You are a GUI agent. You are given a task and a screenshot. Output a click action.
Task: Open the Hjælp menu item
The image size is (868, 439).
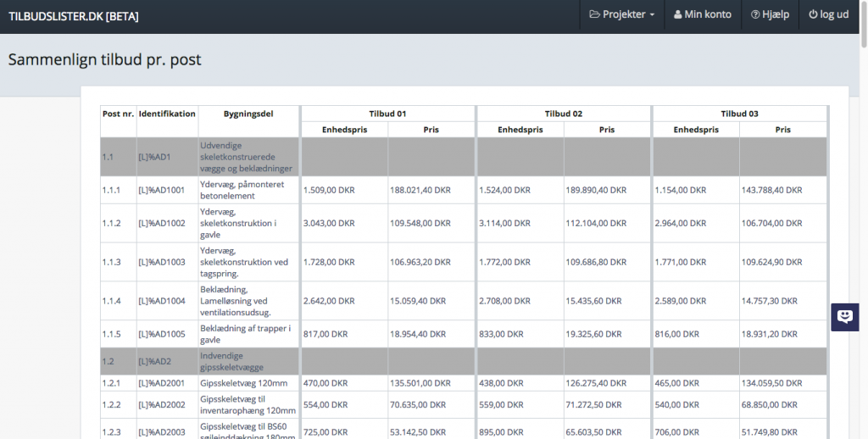tap(770, 14)
